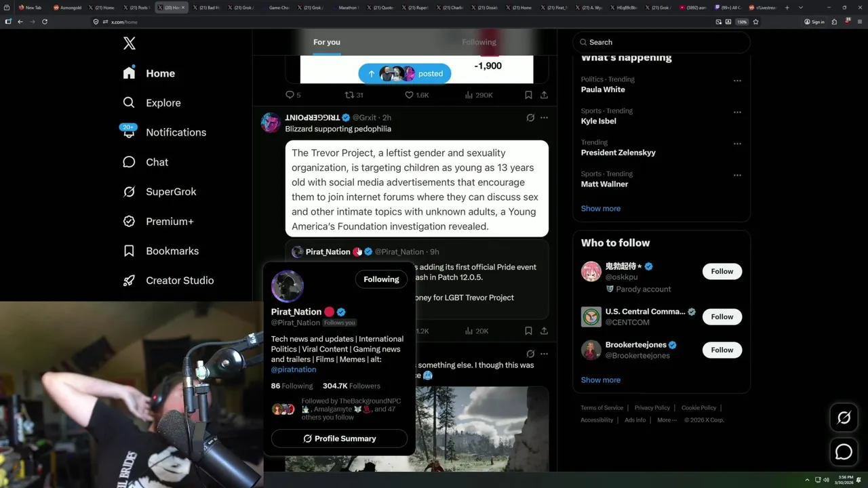This screenshot has height=488, width=868.
Task: Click Sign in on the browser toolbar
Action: tap(814, 22)
